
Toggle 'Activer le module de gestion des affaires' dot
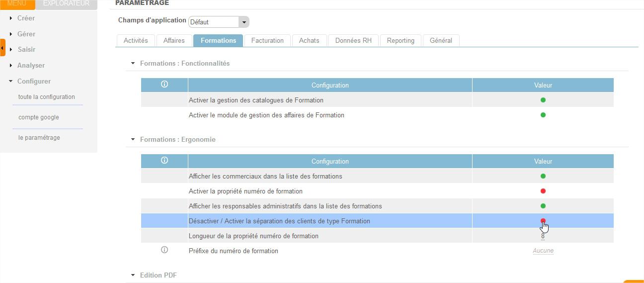pos(543,115)
